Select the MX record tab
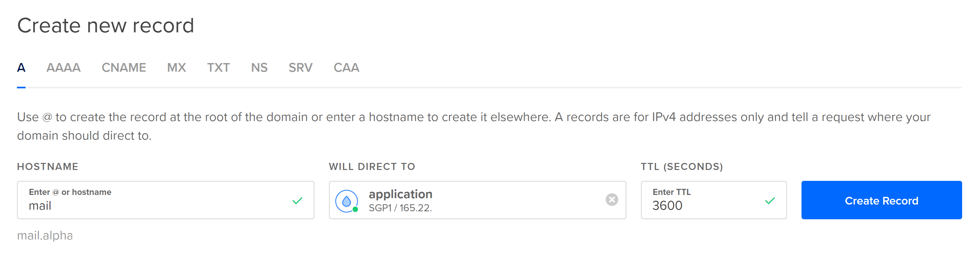Viewport: 980px width, 258px height. (x=177, y=68)
